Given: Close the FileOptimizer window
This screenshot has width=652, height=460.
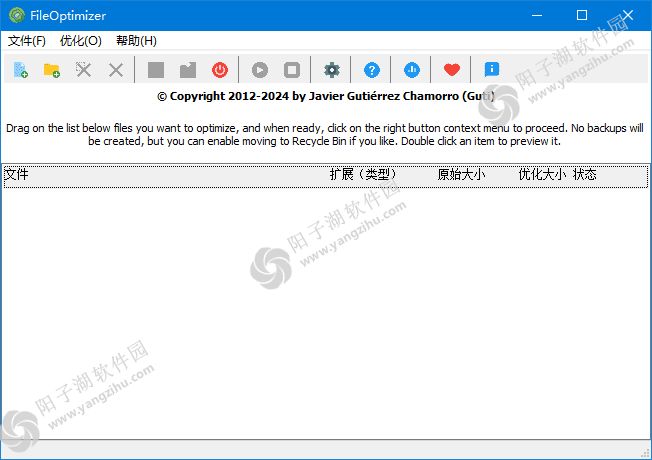Looking at the screenshot, I should [627, 15].
